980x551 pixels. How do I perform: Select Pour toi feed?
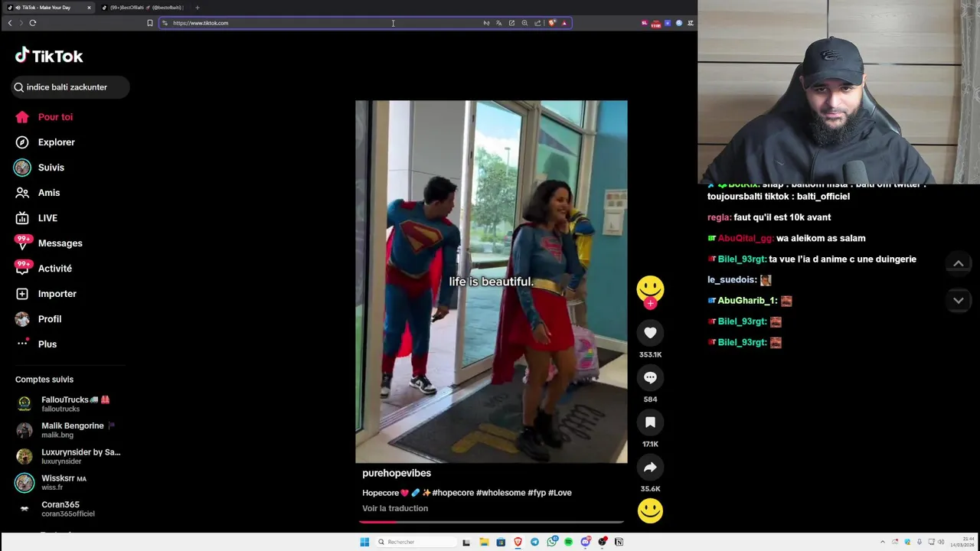[44, 117]
